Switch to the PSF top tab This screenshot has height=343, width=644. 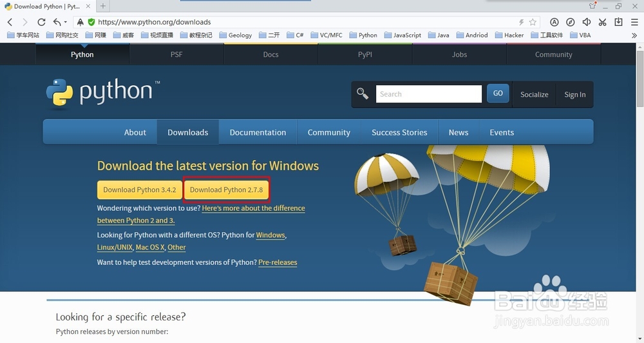pyautogui.click(x=176, y=54)
